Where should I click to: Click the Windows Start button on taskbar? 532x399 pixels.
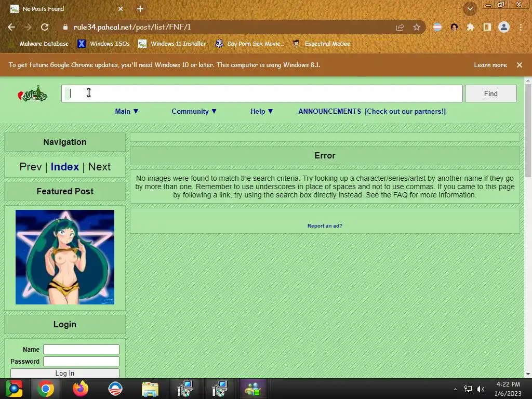14,389
